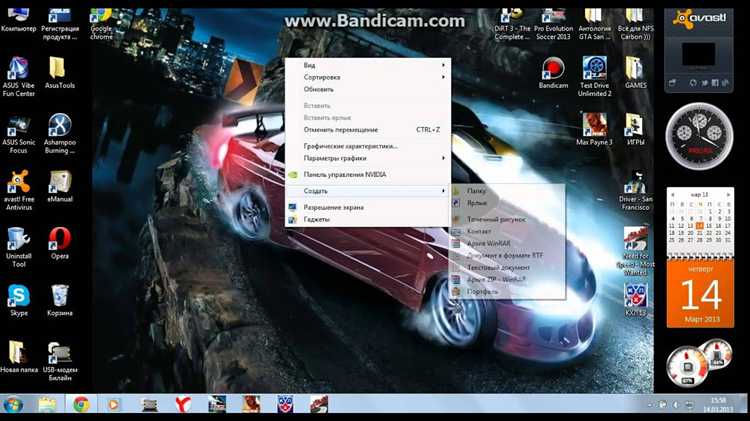Open Skype desktop shortcut
This screenshot has width=750, height=421.
pos(18,300)
